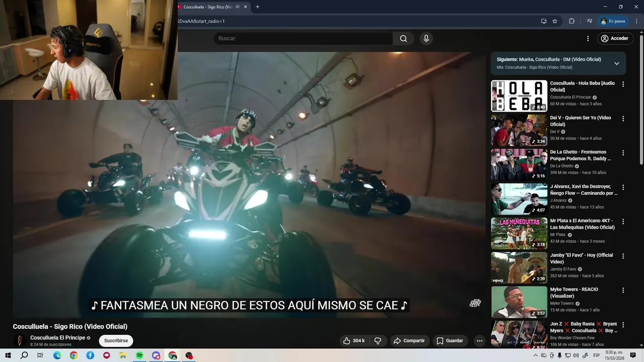Click the Acceder sign-in button

614,39
